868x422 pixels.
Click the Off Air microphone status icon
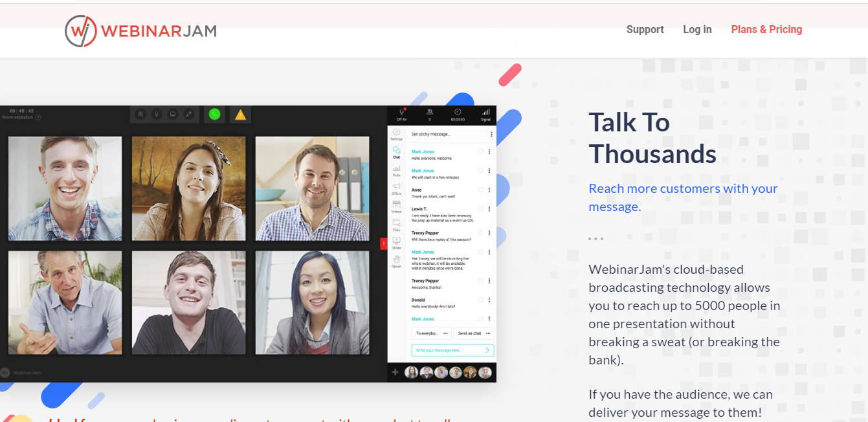[x=401, y=113]
